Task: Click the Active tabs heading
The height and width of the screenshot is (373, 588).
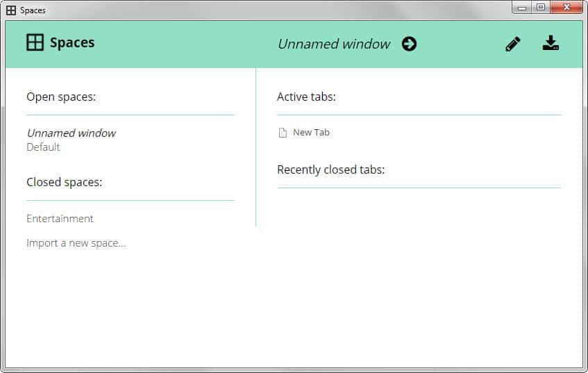Action: [306, 97]
